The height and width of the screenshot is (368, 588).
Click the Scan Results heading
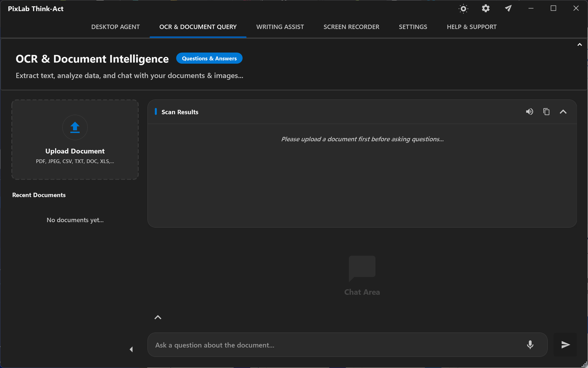pos(180,112)
